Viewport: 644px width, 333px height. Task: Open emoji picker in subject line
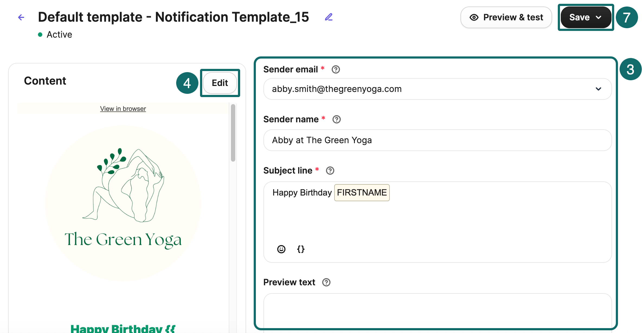click(281, 249)
